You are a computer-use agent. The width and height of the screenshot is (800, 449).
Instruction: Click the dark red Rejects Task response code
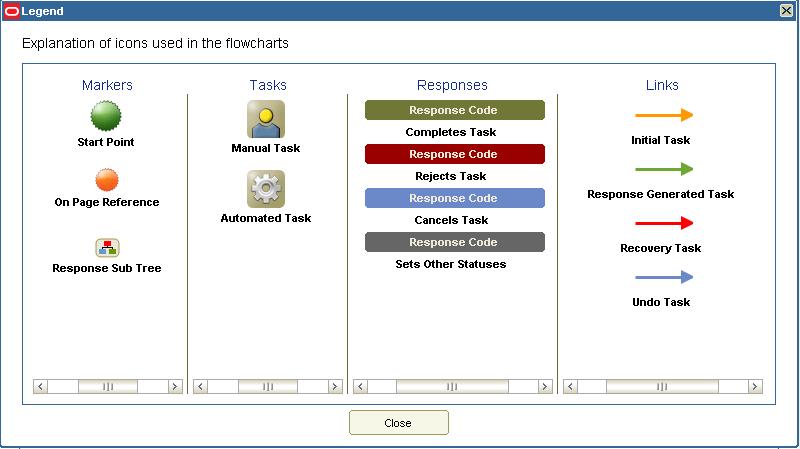[455, 154]
